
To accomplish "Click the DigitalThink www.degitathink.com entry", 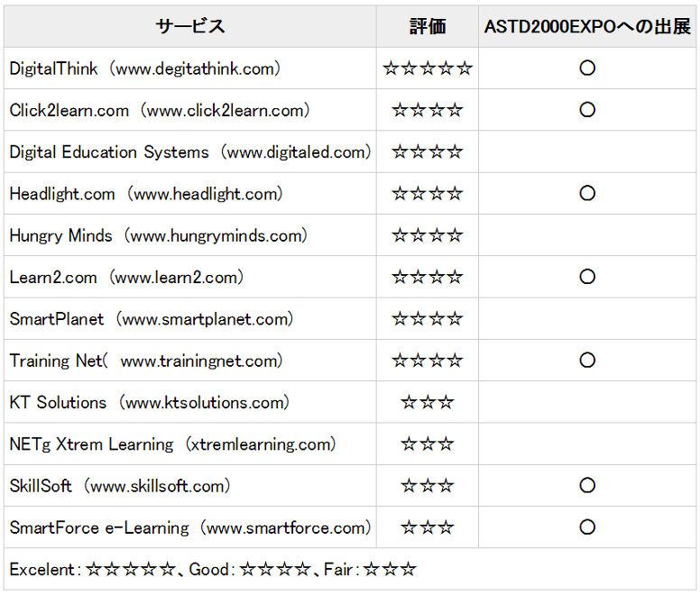I will click(x=145, y=69).
